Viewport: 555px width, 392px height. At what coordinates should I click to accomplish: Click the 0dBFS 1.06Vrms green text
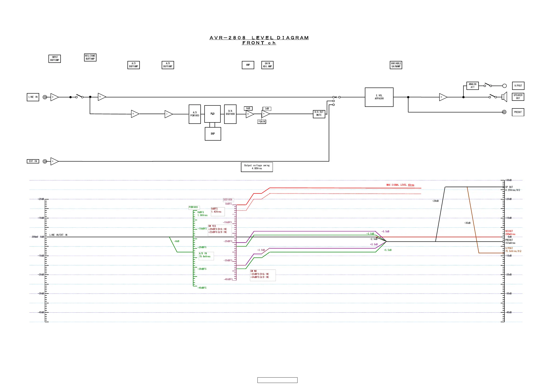click(x=202, y=214)
